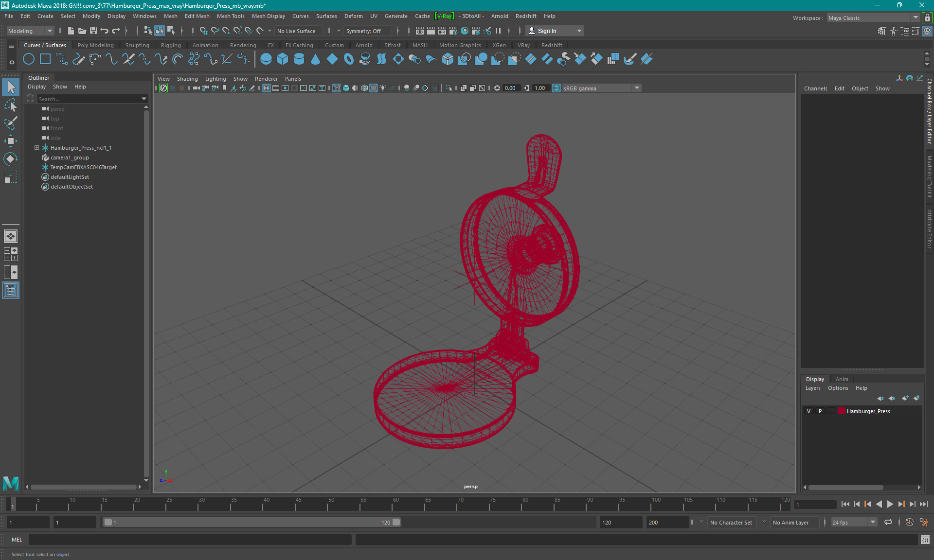Select the paint tool in sidebar
Screen dimensions: 934x560
(x=11, y=122)
